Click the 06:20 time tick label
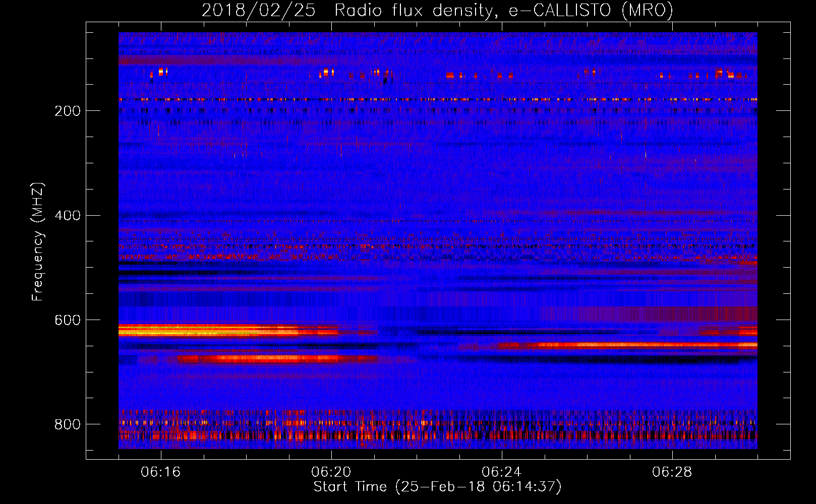The image size is (816, 504). [x=331, y=472]
